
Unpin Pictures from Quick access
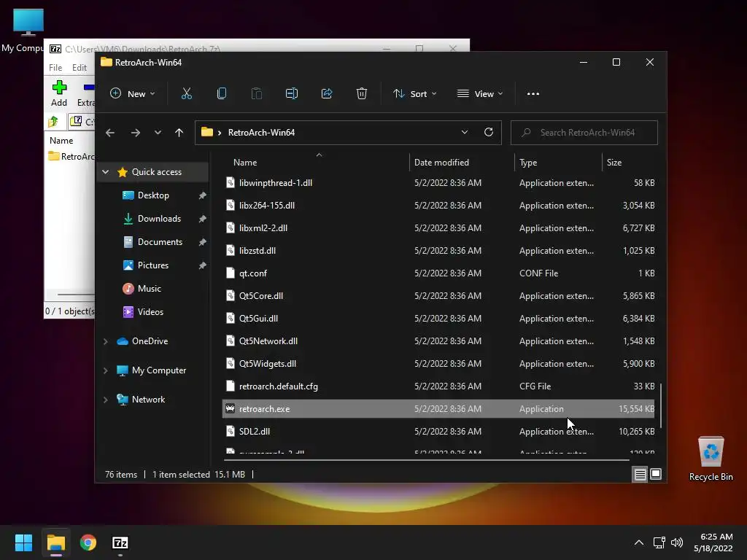coord(203,265)
